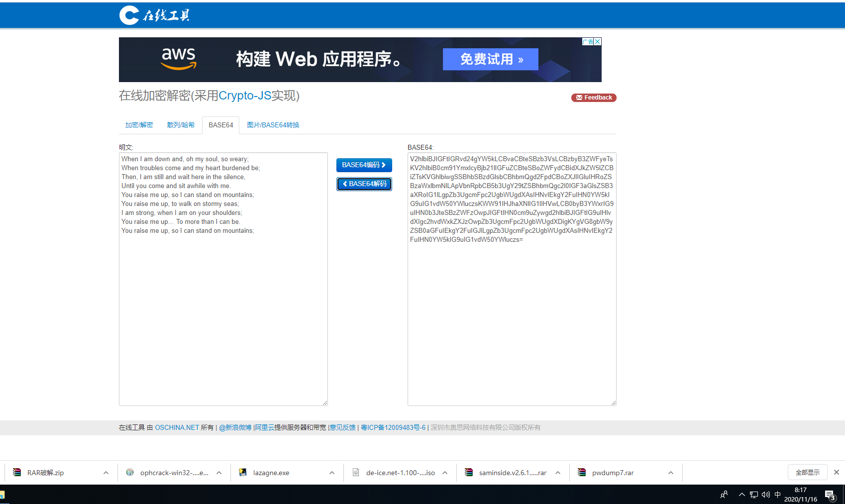
Task: Click the last BASE64 line ending with 'YWluczs='
Action: pyautogui.click(x=466, y=240)
